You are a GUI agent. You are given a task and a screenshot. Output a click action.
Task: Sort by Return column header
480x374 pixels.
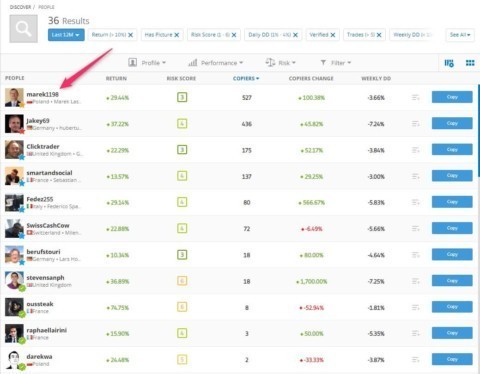pos(116,79)
